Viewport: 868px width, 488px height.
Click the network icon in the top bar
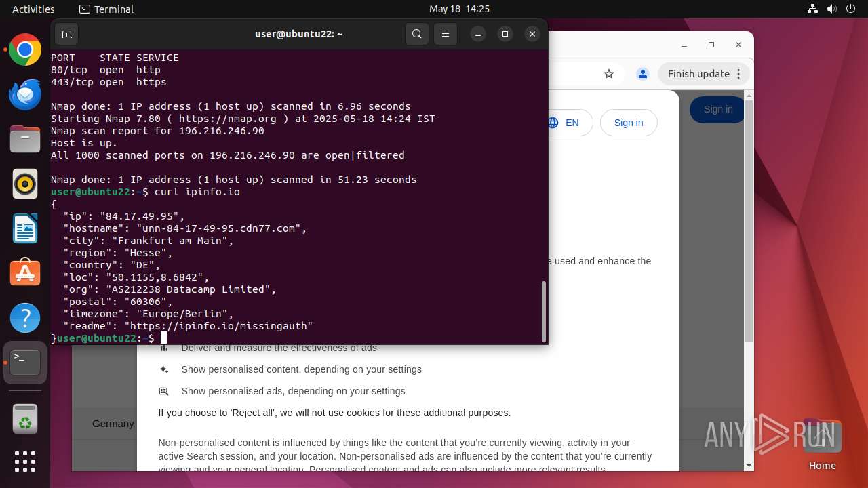(x=812, y=9)
